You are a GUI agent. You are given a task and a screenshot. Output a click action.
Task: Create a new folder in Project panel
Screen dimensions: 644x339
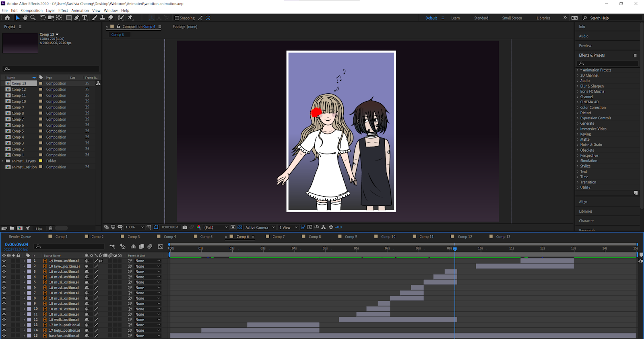pos(12,228)
